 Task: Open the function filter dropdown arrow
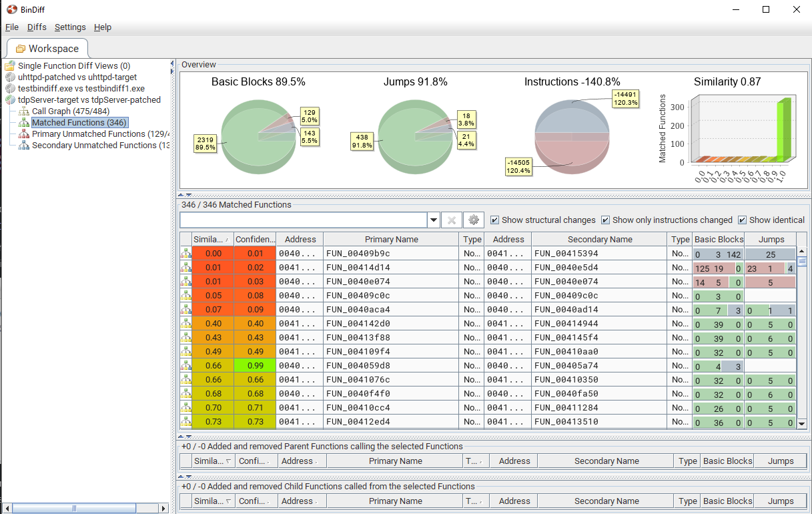(434, 220)
